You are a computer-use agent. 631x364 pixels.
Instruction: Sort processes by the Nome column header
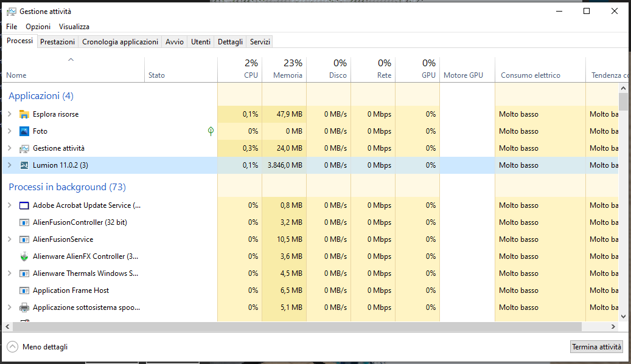point(73,70)
